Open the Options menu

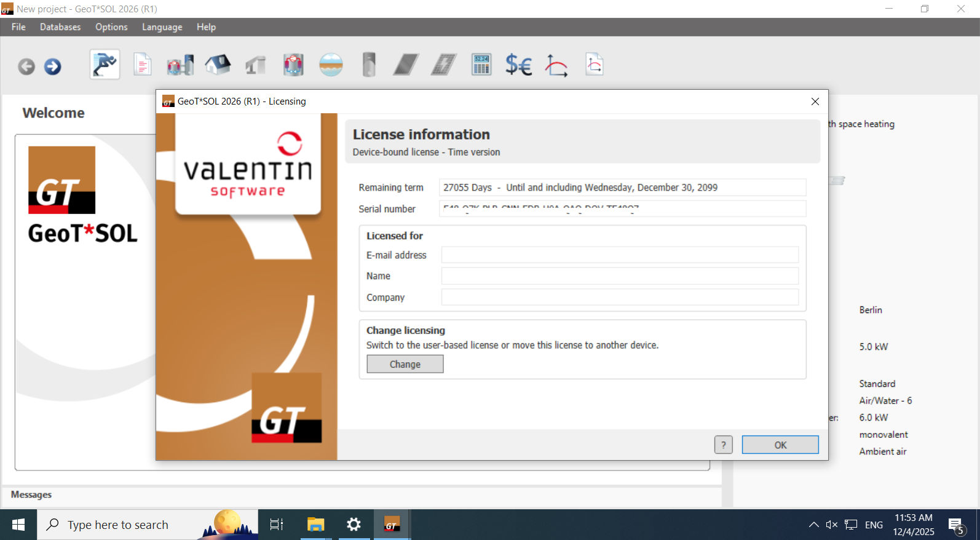(x=111, y=27)
